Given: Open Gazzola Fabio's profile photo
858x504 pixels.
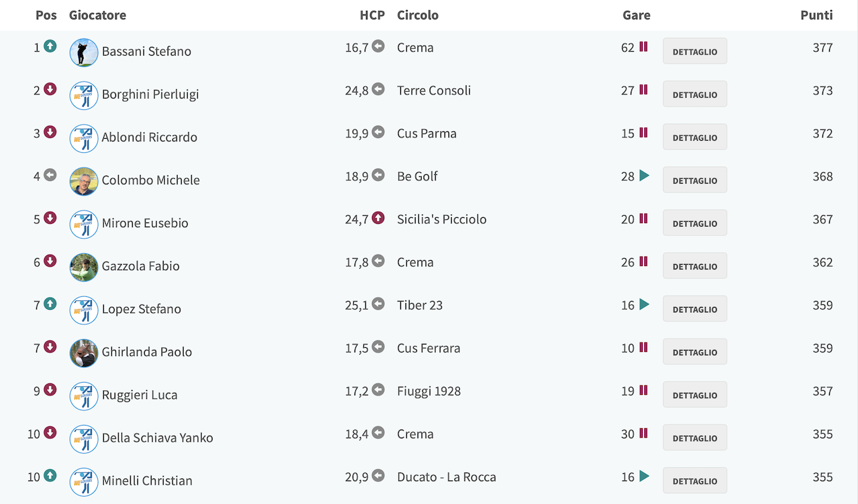Looking at the screenshot, I should click(x=84, y=266).
